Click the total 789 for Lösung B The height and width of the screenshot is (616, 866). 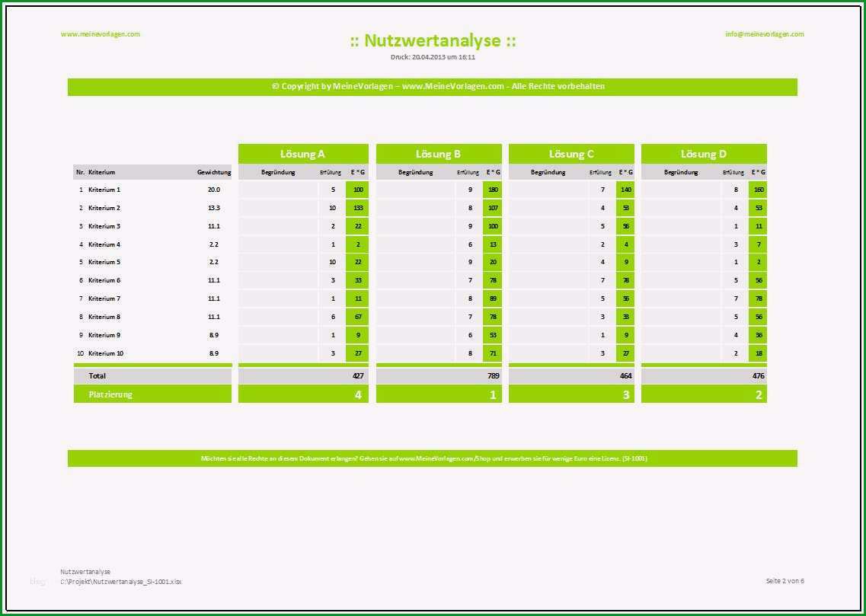click(x=494, y=376)
